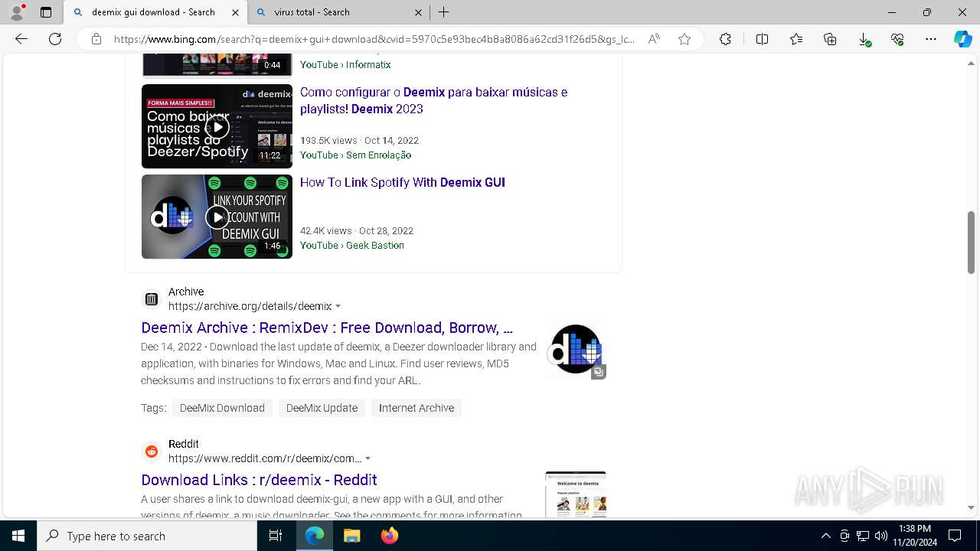Show hidden tray icons

(825, 536)
